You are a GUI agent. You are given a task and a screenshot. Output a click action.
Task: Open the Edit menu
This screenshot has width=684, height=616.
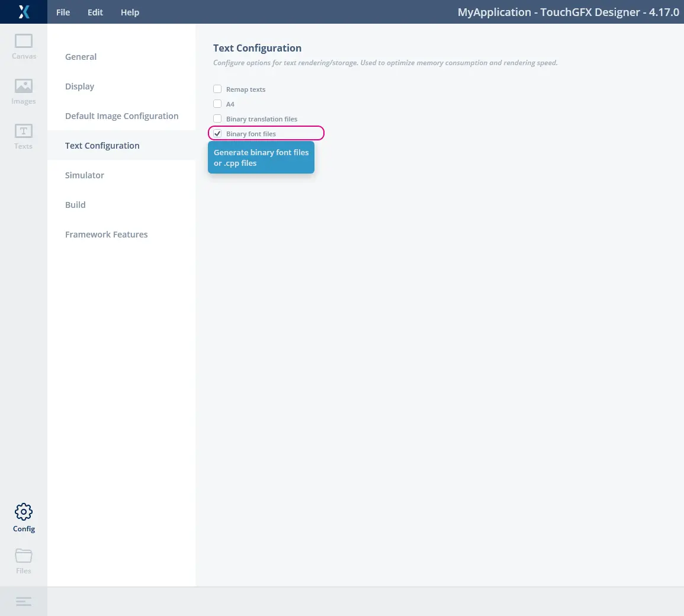click(x=95, y=12)
